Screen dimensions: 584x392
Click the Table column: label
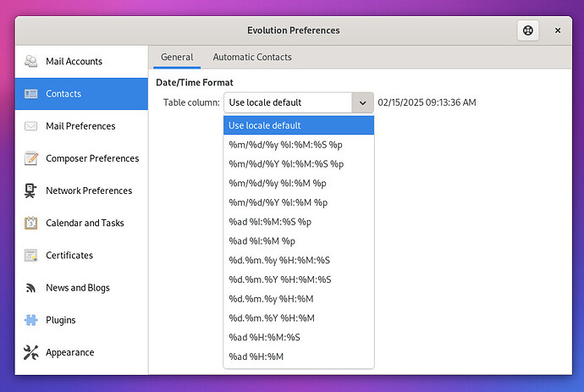click(x=191, y=102)
